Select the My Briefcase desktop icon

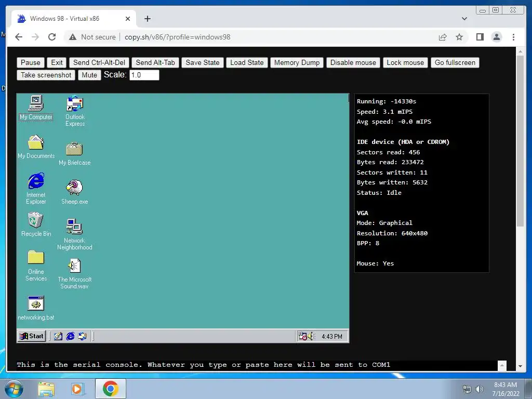75,154
